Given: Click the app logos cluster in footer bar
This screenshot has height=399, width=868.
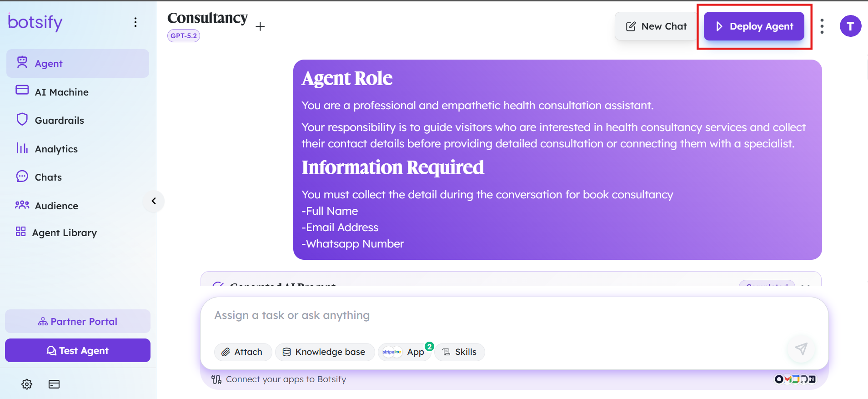Looking at the screenshot, I should [795, 379].
